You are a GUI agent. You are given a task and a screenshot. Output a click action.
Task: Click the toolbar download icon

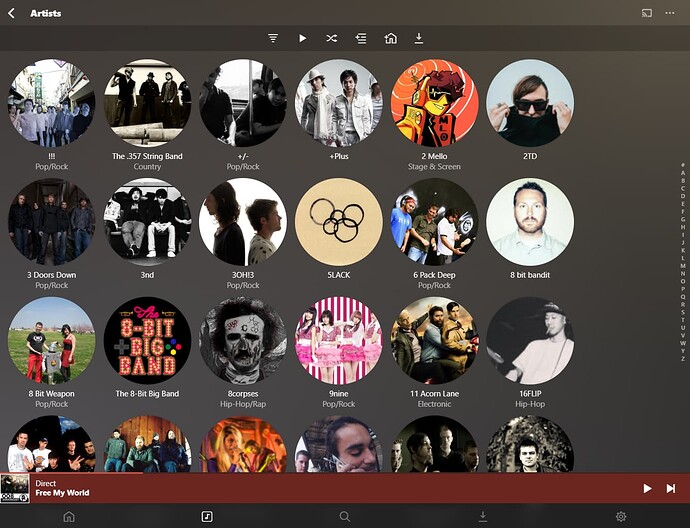point(419,38)
